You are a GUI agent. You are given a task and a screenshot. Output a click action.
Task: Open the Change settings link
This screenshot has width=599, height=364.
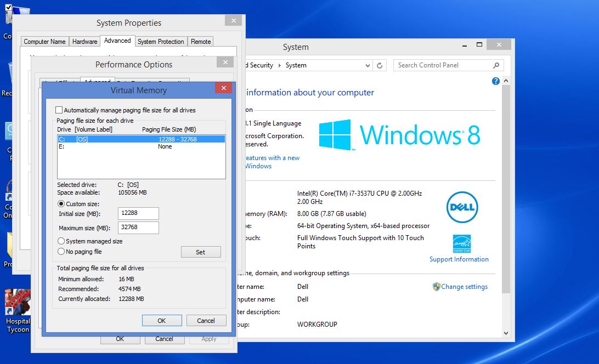[x=464, y=286]
